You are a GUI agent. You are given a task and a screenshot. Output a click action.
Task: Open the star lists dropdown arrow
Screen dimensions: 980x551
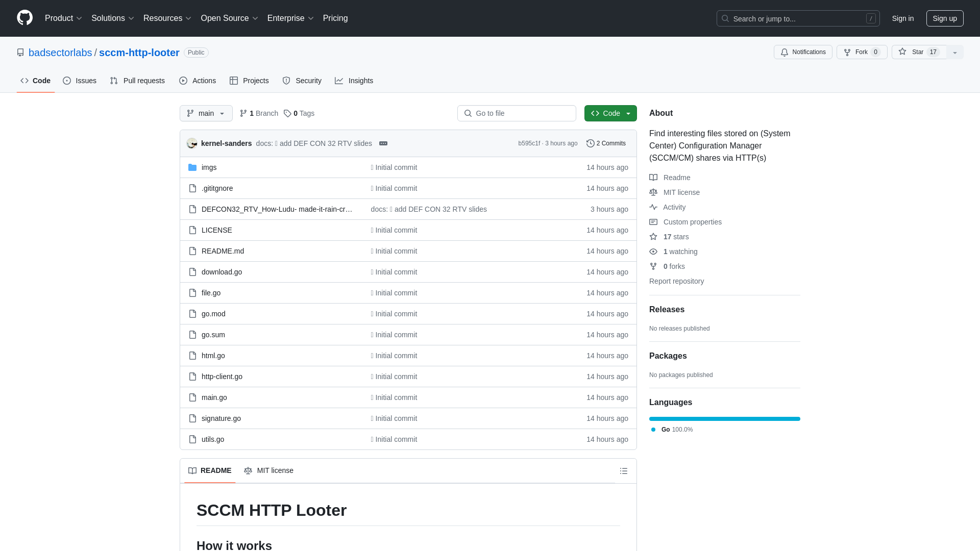pyautogui.click(x=955, y=52)
